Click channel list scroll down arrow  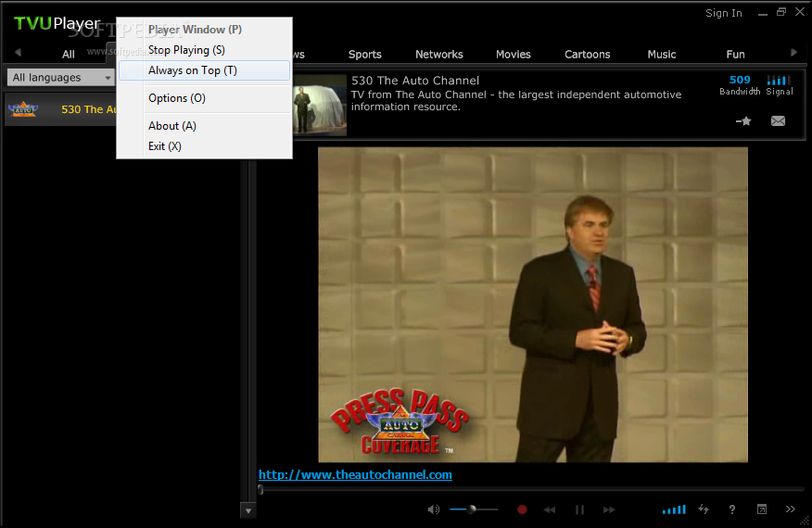pos(248,511)
